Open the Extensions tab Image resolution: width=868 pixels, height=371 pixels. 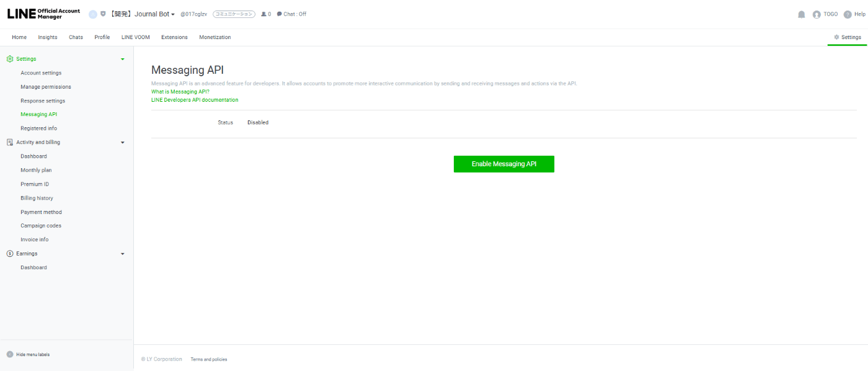[x=174, y=37]
